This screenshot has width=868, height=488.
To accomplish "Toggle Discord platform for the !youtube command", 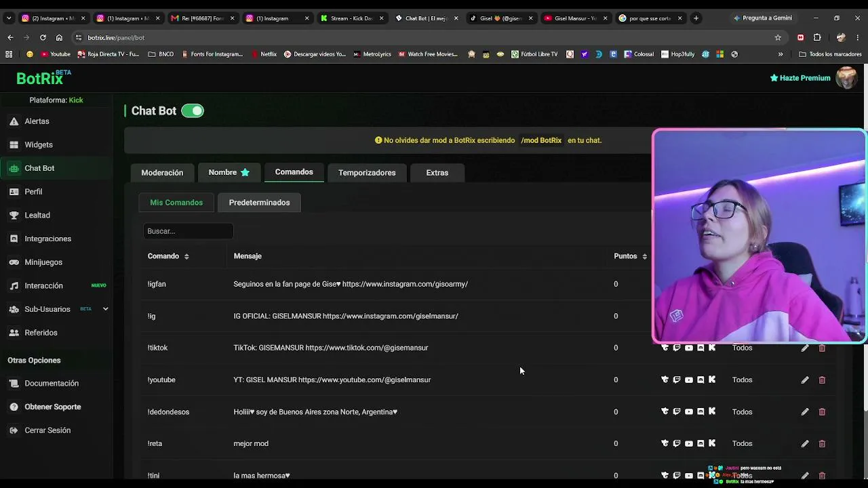I will pos(701,380).
